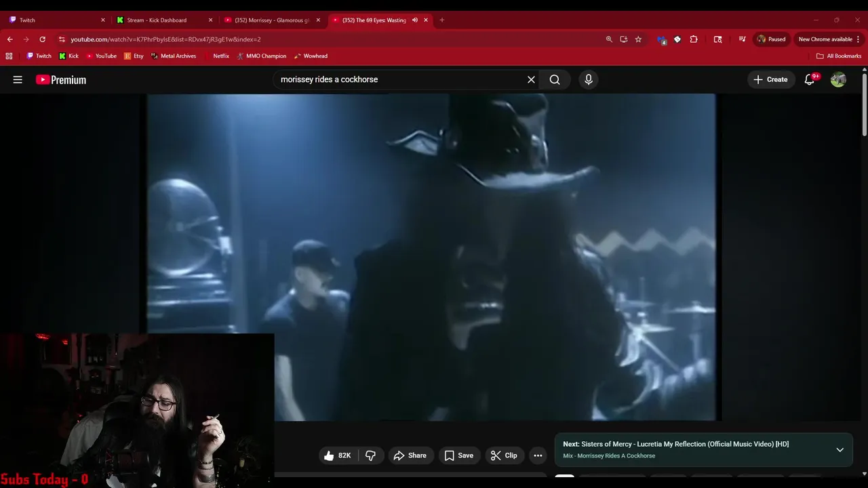Screen dimensions: 868x488
Task: Bookmark this page with the star
Action: pos(638,39)
